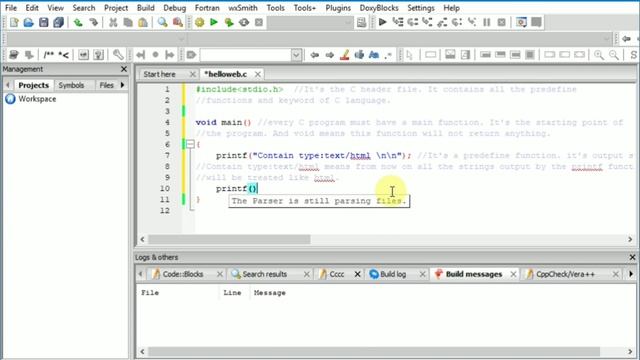Click the File column header in Build messages
The width and height of the screenshot is (640, 360).
pyautogui.click(x=150, y=293)
